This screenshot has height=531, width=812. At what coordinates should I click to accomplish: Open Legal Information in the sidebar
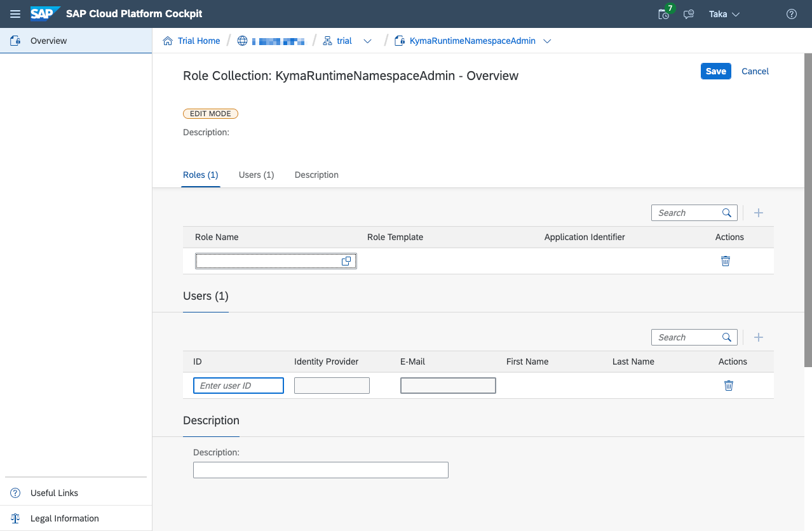pyautogui.click(x=76, y=518)
